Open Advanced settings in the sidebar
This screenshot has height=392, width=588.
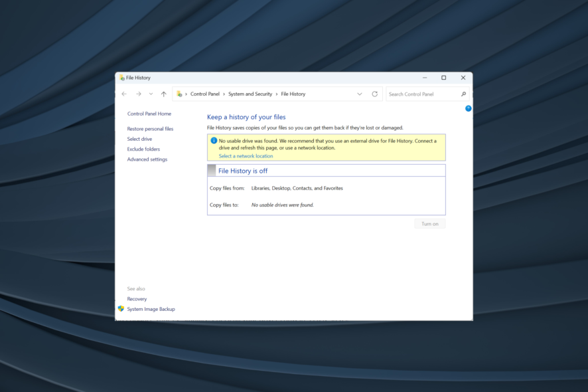(x=147, y=159)
